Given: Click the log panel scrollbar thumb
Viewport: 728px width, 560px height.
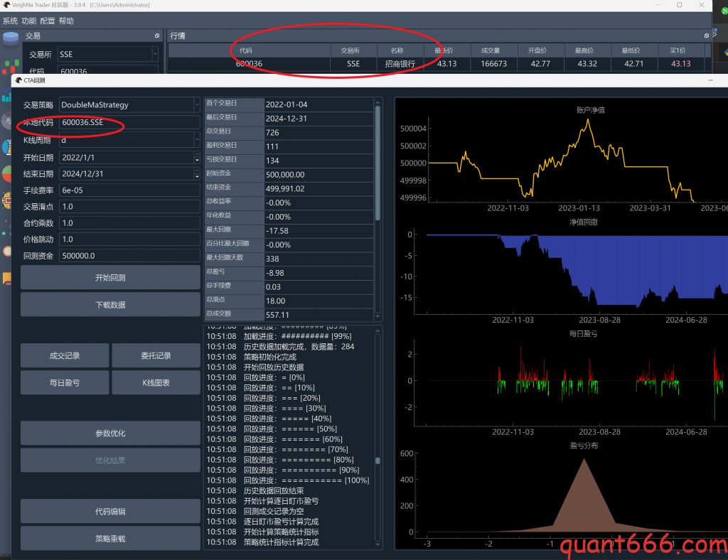Looking at the screenshot, I should click(378, 461).
